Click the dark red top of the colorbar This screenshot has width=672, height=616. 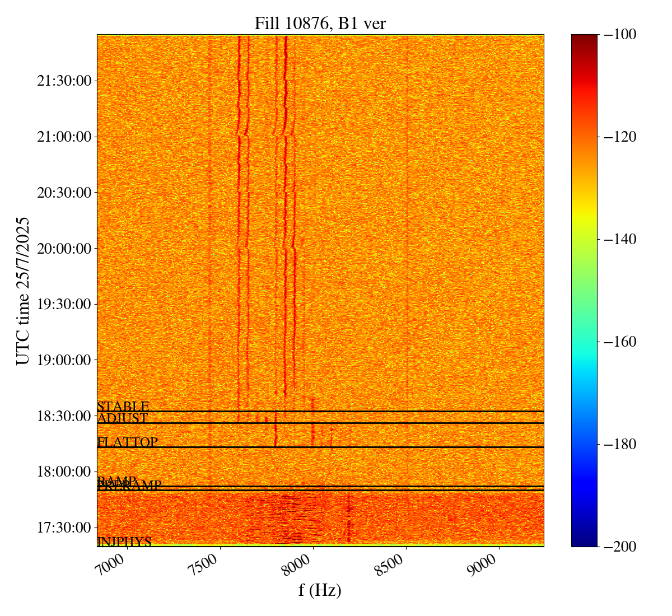click(584, 38)
